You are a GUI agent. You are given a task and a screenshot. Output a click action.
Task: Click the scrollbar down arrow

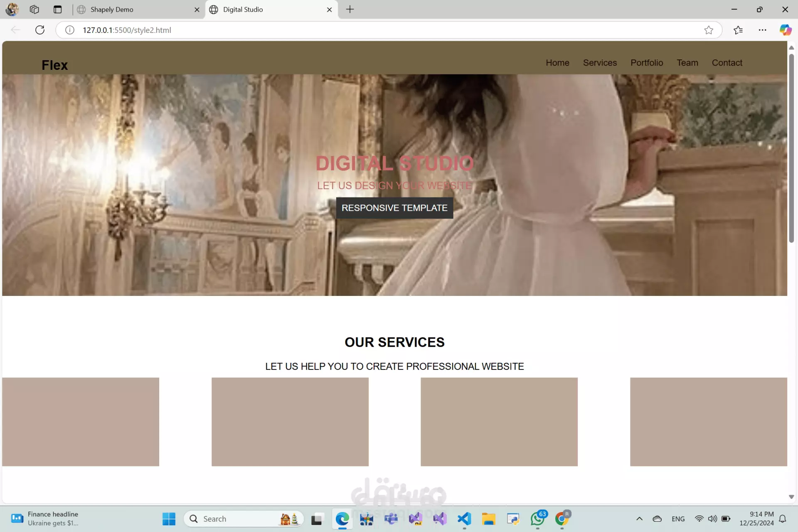click(791, 497)
